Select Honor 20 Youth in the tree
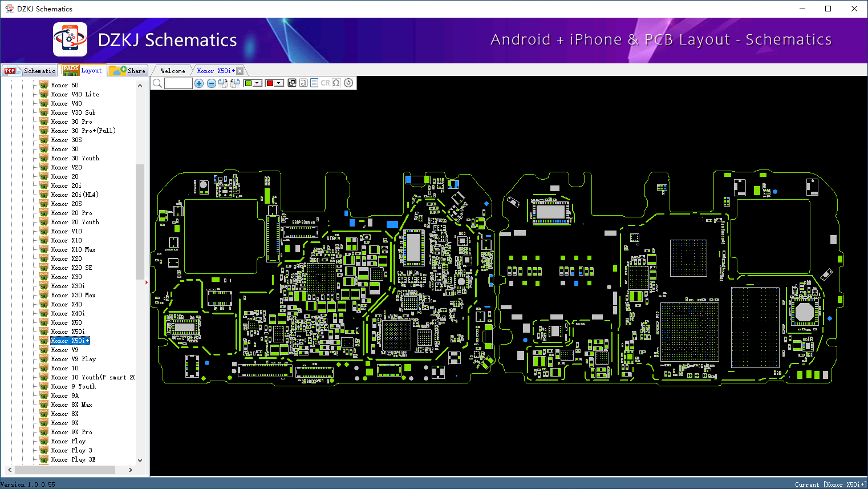868x489 pixels. [75, 222]
